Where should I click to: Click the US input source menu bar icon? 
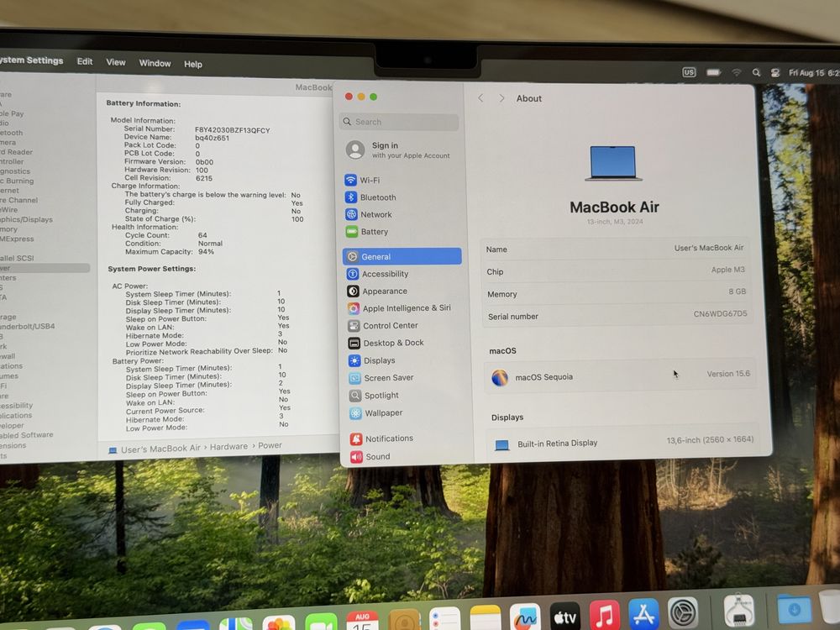[689, 71]
